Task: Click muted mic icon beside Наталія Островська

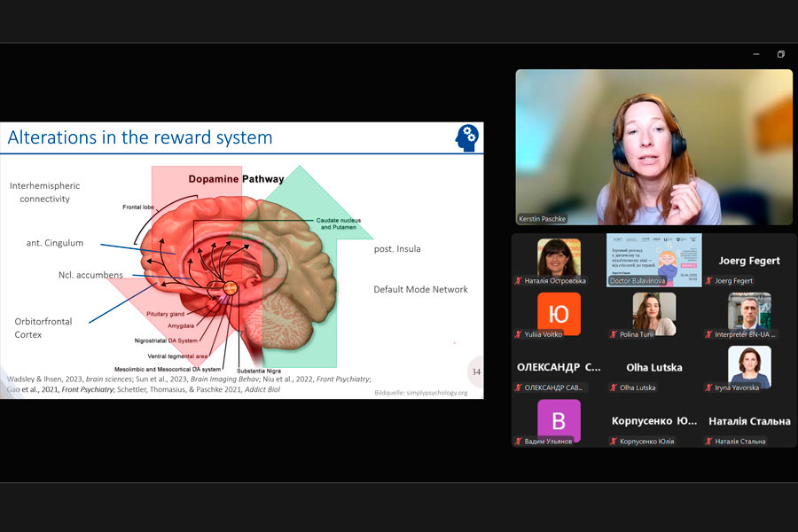Action: (518, 281)
